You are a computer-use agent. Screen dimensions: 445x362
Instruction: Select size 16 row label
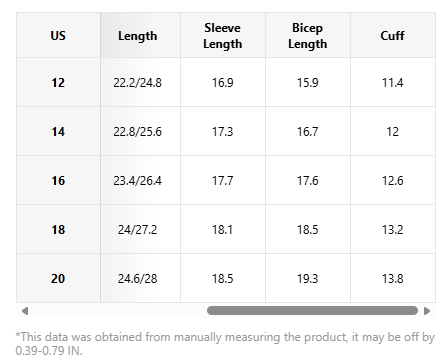point(58,180)
